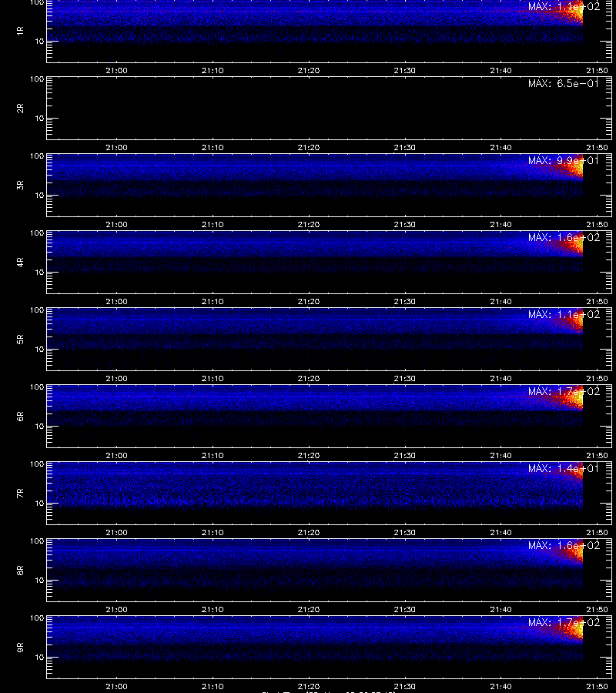
Task: Select the MAX: 1.6e+02 text in panel 4R
Action: coord(564,237)
